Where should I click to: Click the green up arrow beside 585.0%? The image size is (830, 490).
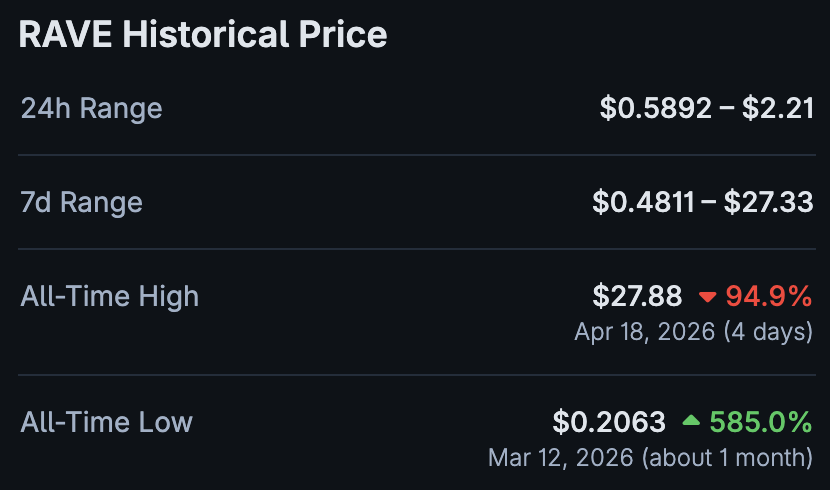[x=691, y=422]
